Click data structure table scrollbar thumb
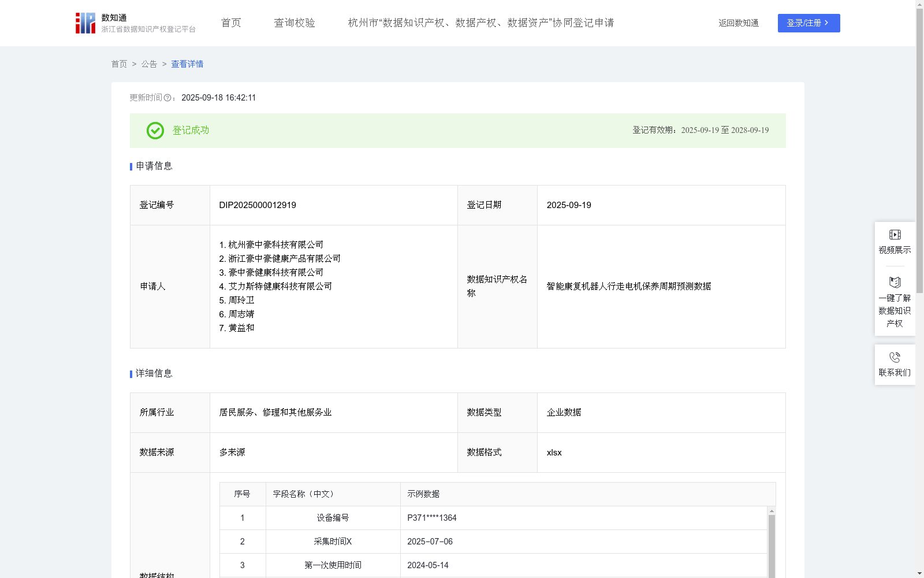924x578 pixels. click(772, 546)
